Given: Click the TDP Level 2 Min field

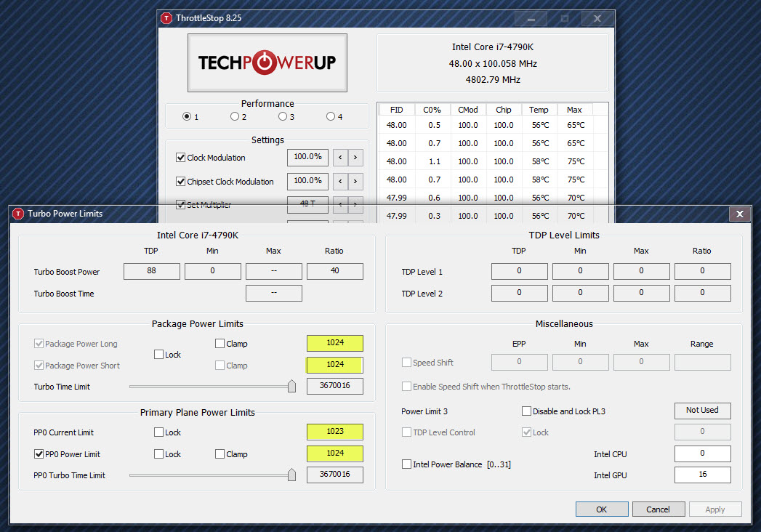Looking at the screenshot, I should coord(581,293).
